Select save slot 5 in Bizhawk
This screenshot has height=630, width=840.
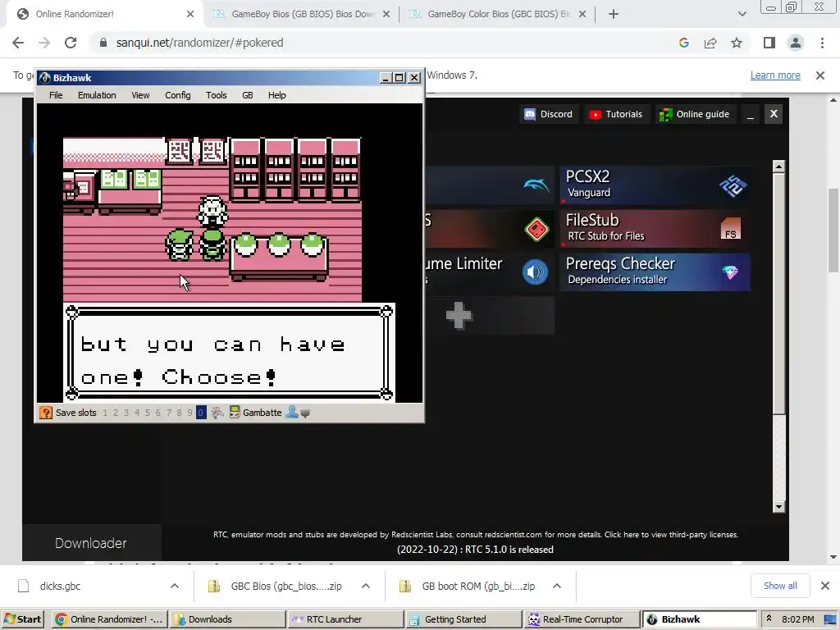(x=148, y=413)
